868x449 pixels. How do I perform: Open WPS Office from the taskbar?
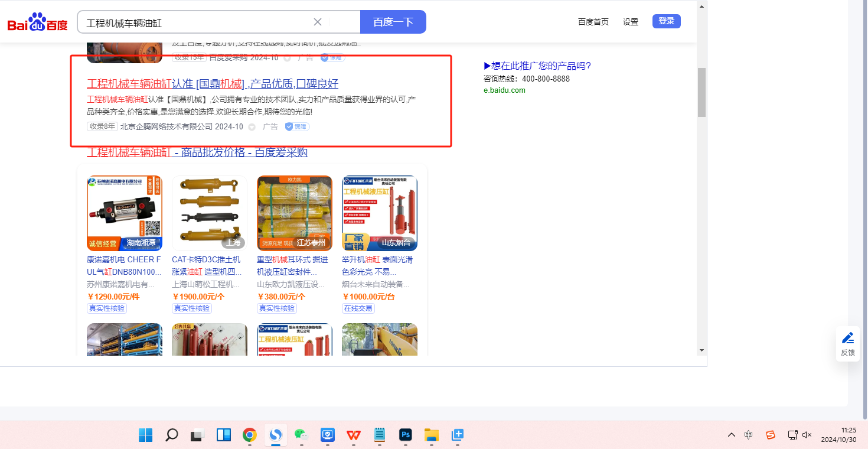[x=354, y=435]
